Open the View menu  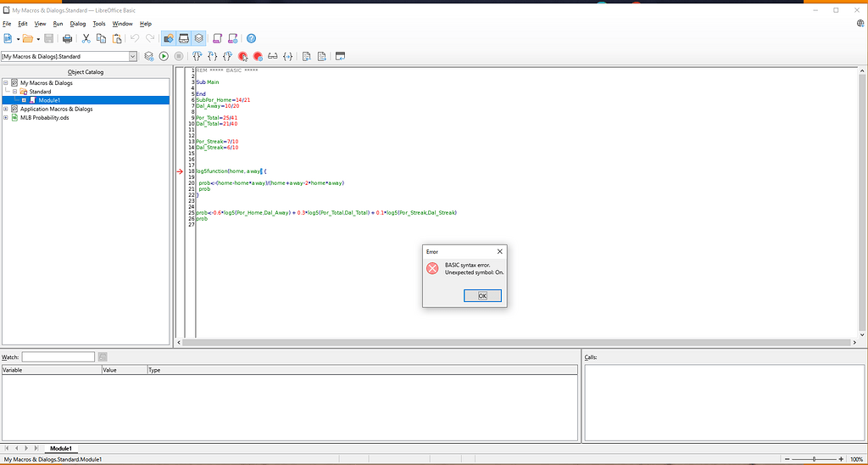pos(41,24)
